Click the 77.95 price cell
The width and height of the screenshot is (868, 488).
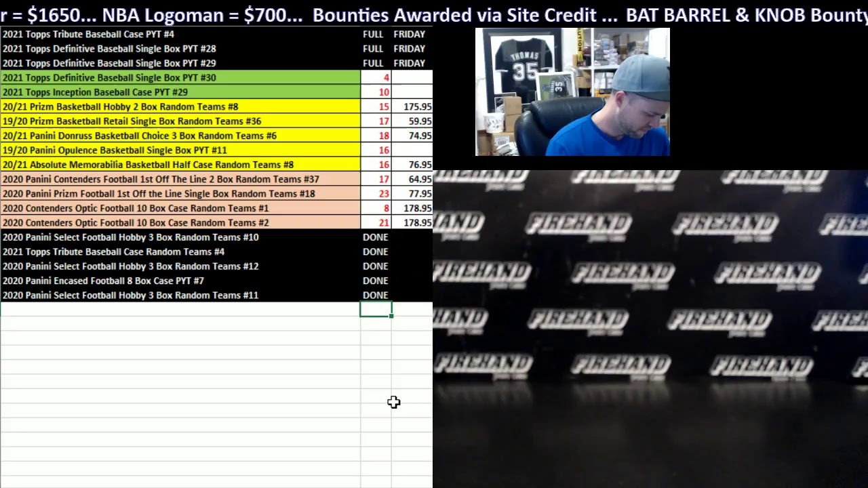[412, 194]
